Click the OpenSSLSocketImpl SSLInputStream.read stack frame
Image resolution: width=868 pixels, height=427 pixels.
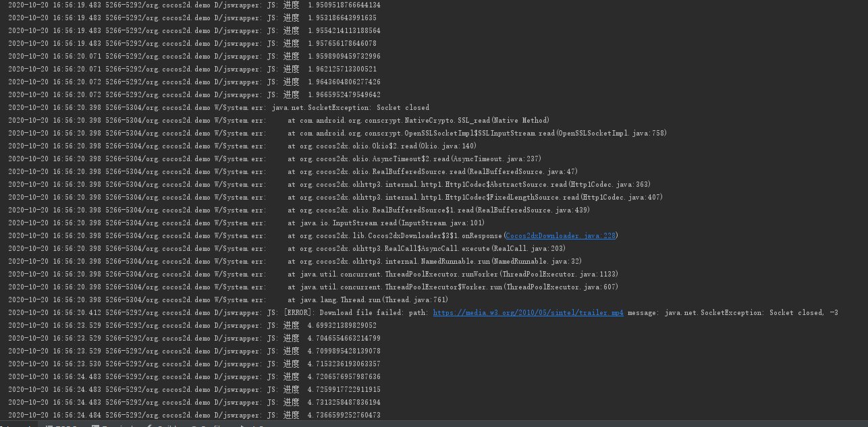pyautogui.click(x=477, y=134)
